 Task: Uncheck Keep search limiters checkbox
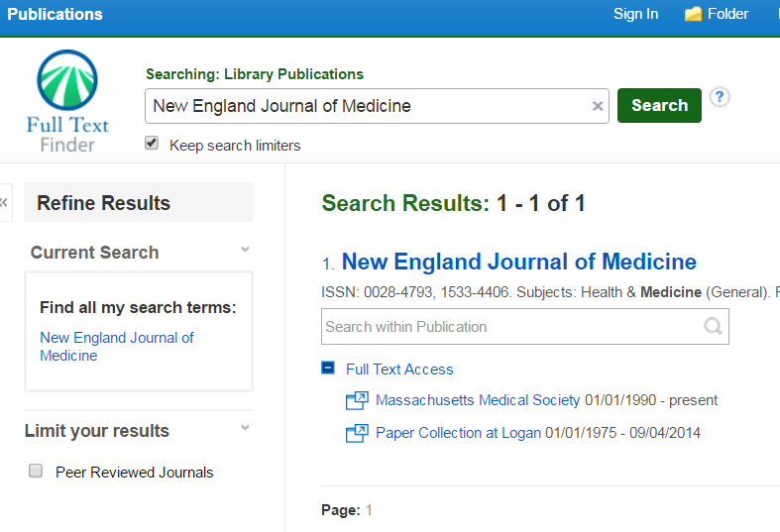152,144
